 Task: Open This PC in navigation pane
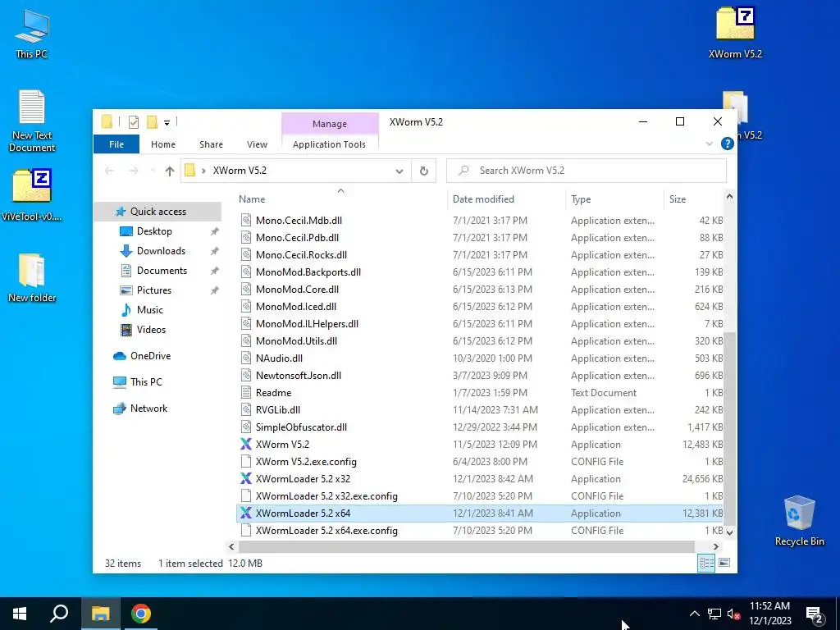tap(146, 382)
